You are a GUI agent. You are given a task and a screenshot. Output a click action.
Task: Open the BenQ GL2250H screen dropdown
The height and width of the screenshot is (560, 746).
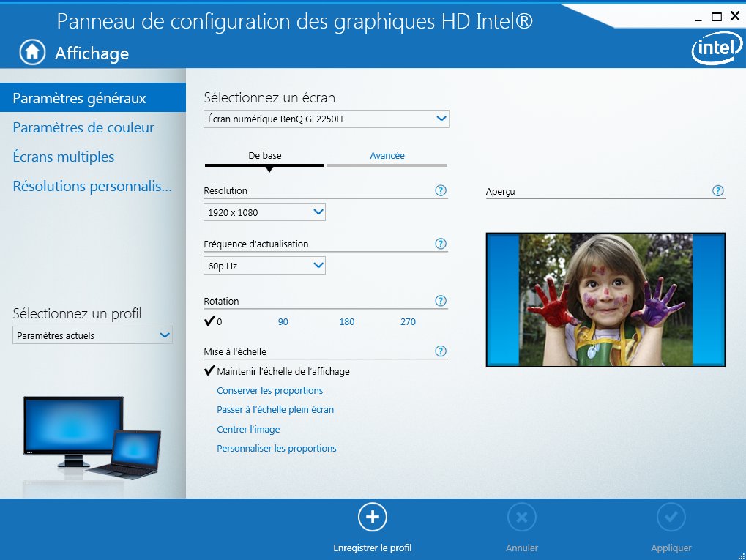(x=325, y=118)
